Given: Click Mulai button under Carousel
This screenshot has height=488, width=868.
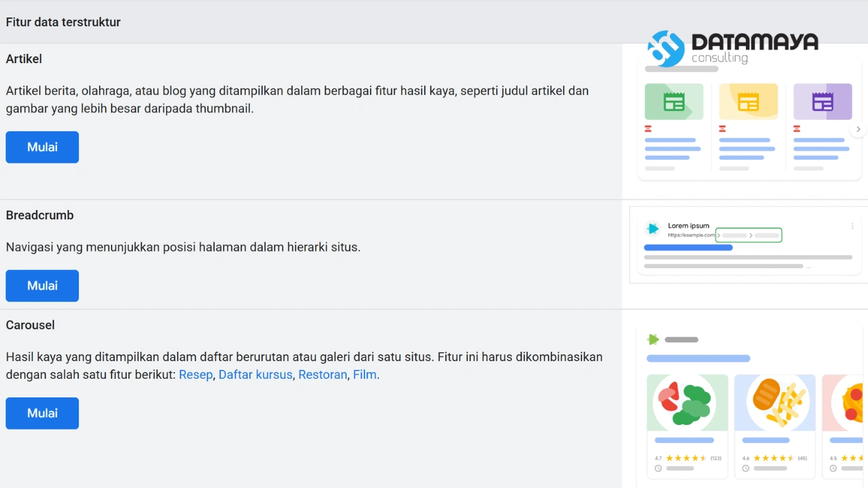Looking at the screenshot, I should (42, 413).
